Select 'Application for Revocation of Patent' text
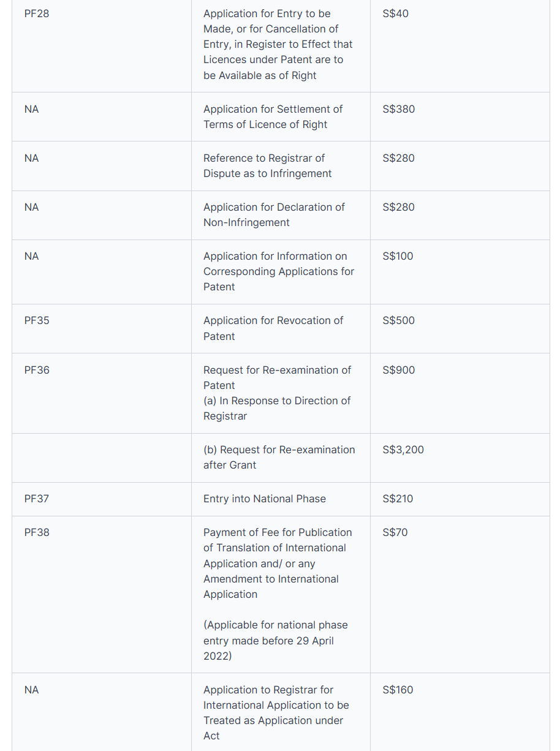Viewport: 560px width, 751px height. point(273,328)
